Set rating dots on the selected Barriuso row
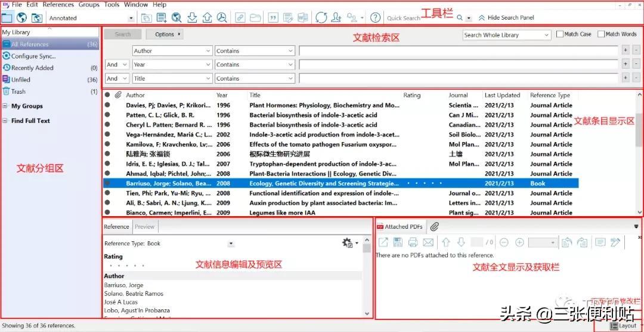The image size is (644, 332). 425,183
